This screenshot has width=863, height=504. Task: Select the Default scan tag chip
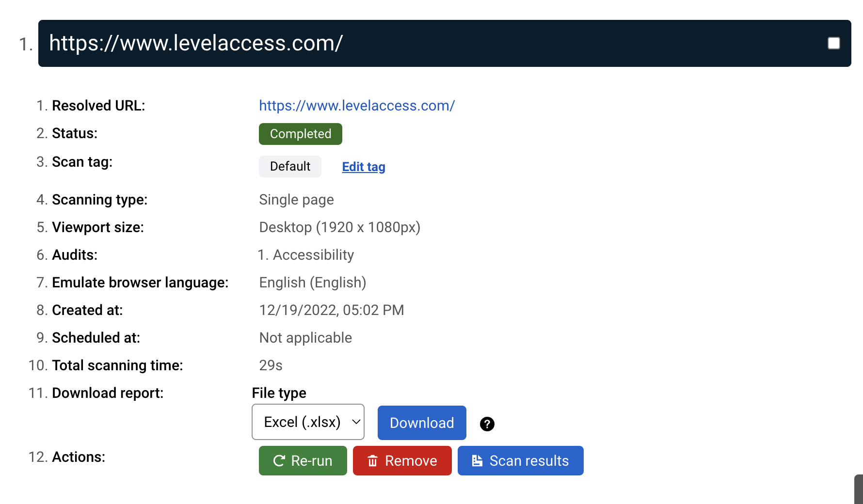tap(290, 166)
